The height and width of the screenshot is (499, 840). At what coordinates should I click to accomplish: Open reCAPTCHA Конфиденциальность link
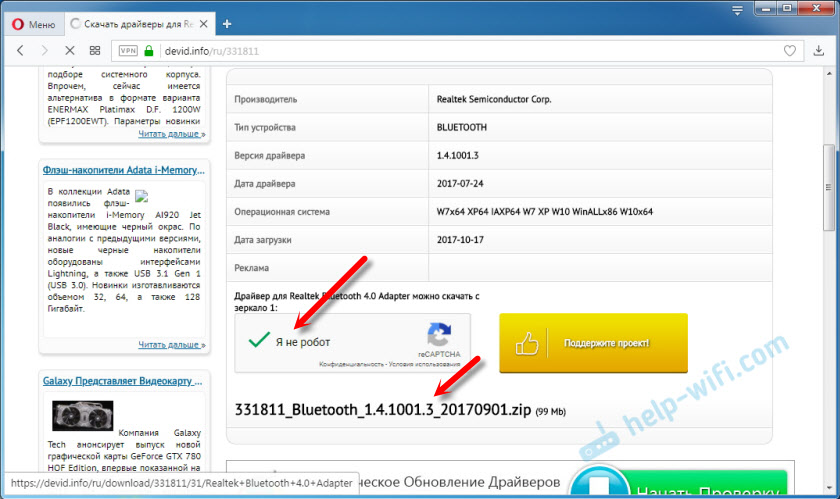pyautogui.click(x=351, y=364)
